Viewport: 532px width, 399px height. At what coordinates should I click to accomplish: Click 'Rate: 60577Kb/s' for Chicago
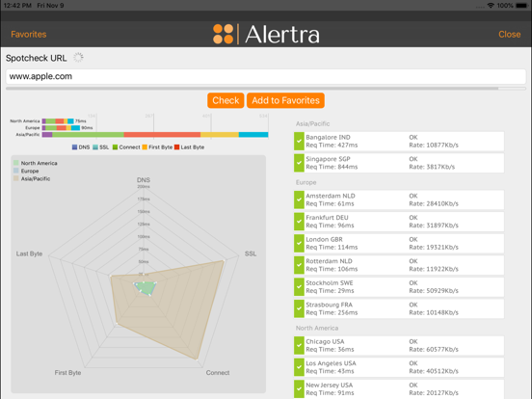(434, 350)
